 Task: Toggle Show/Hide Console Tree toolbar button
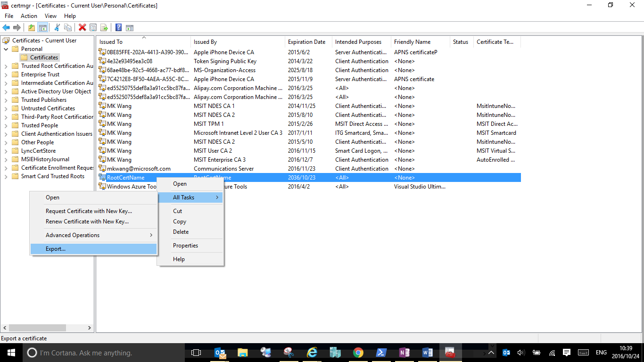[43, 28]
